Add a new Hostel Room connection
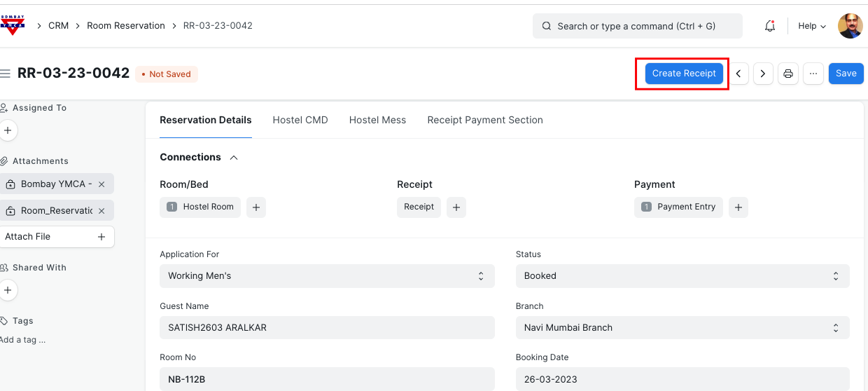The width and height of the screenshot is (868, 391). pyautogui.click(x=256, y=207)
